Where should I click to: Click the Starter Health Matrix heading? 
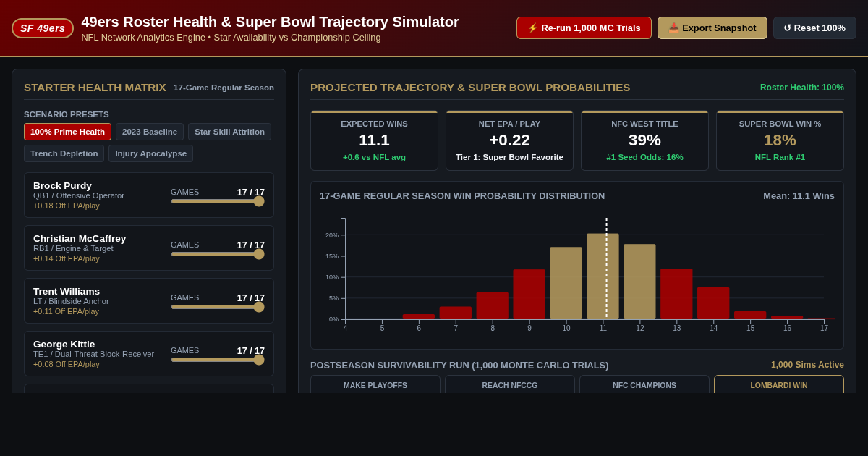(95, 88)
